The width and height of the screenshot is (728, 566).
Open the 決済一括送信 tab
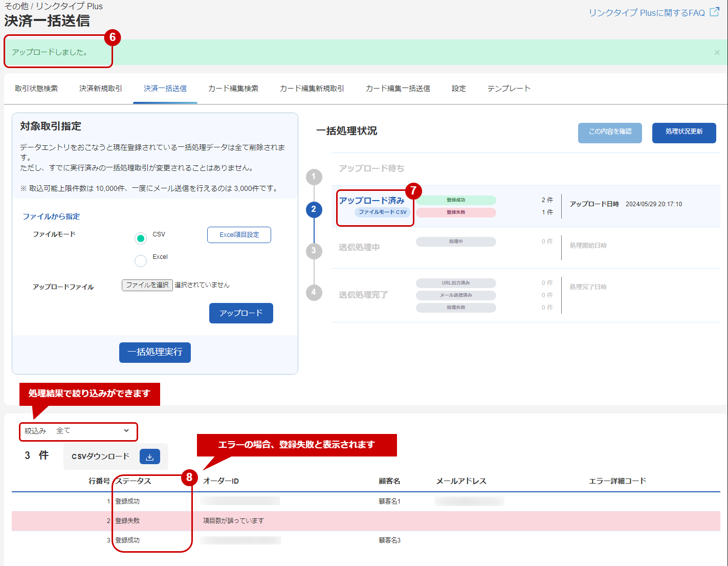(165, 89)
